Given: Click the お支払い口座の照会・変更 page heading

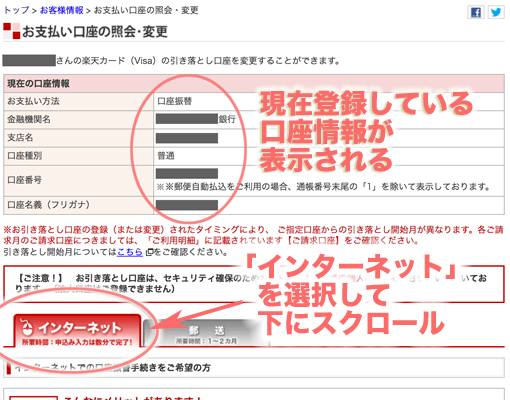Looking at the screenshot, I should tap(95, 32).
